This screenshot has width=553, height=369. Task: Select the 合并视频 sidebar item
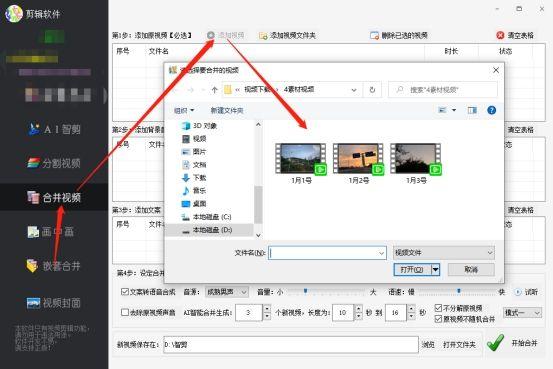54,198
